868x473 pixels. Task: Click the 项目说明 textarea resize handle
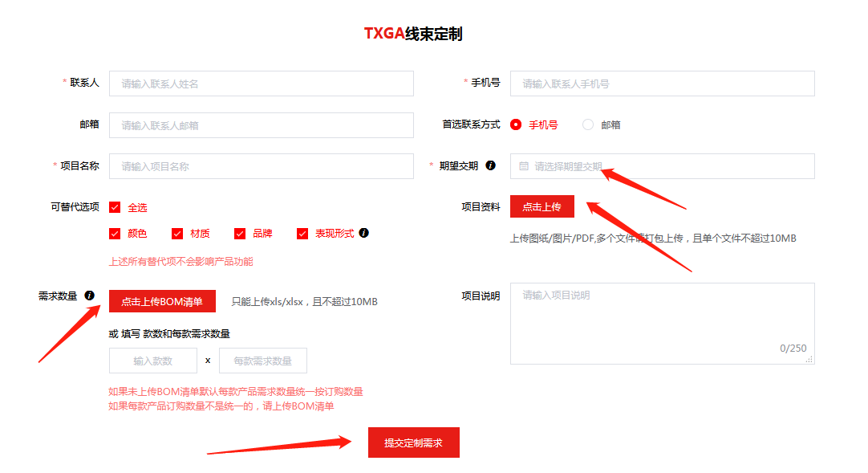coord(809,360)
